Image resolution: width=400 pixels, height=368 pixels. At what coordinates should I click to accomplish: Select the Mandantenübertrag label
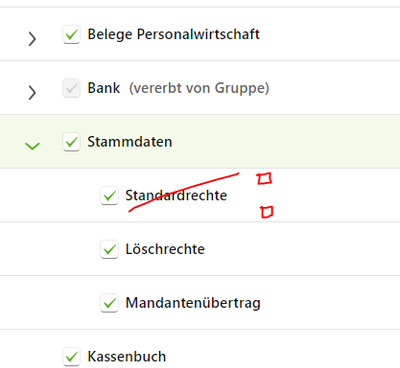click(193, 303)
